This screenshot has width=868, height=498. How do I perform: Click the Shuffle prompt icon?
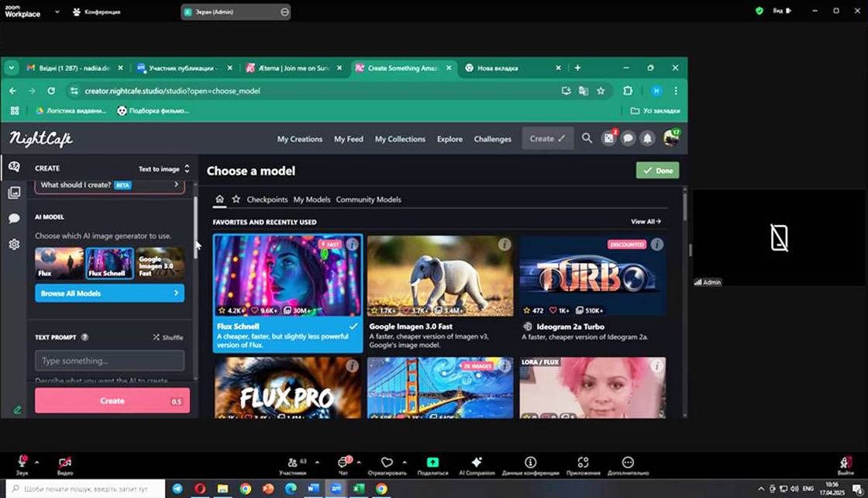point(157,337)
